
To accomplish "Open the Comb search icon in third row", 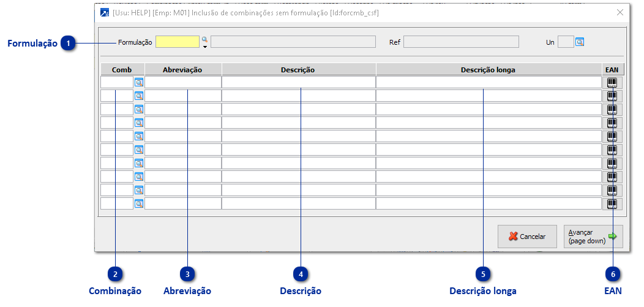I will tap(139, 109).
